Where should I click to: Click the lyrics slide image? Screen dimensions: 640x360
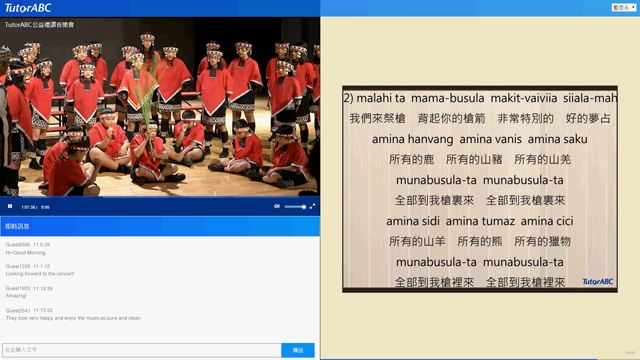(480, 189)
